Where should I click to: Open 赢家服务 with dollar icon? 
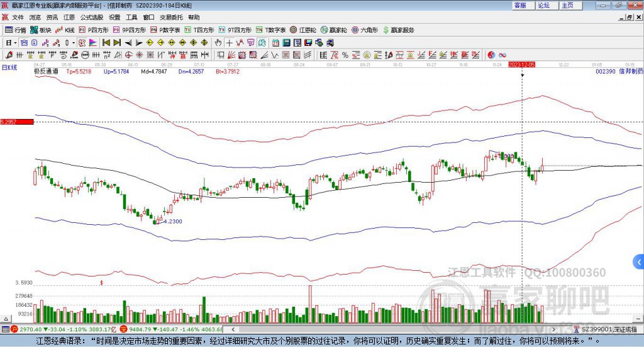tap(398, 30)
